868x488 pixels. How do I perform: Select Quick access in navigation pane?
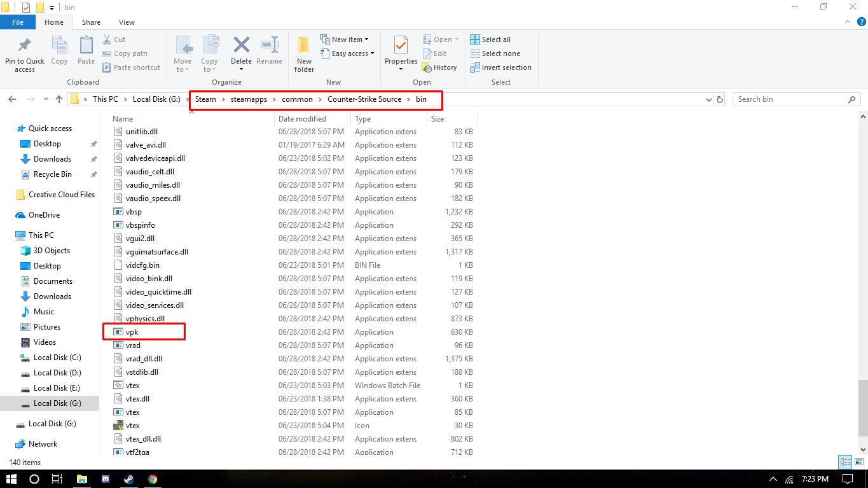pos(50,129)
